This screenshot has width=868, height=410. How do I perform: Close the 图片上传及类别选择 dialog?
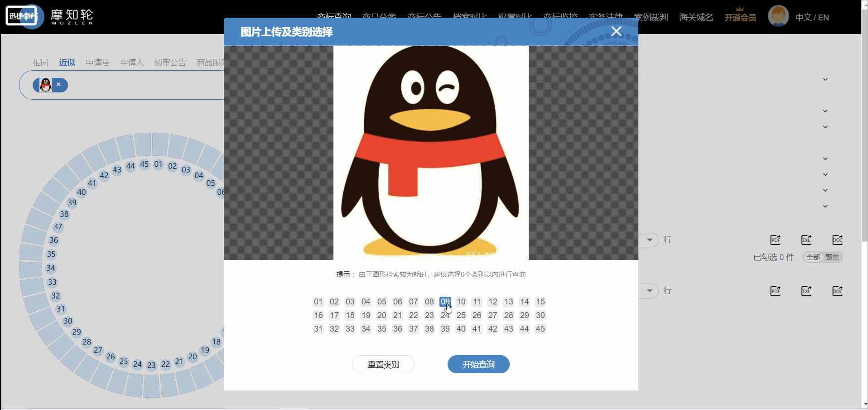(616, 31)
